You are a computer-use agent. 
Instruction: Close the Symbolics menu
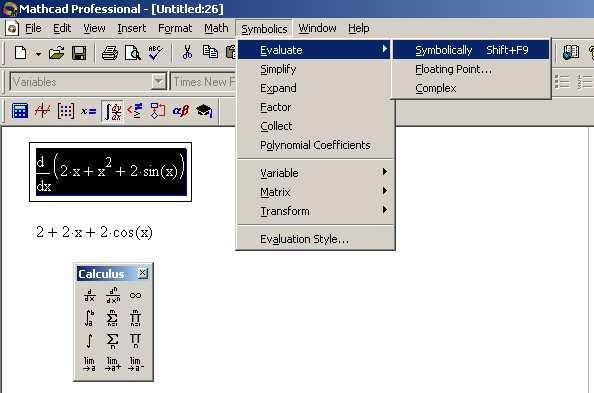264,29
